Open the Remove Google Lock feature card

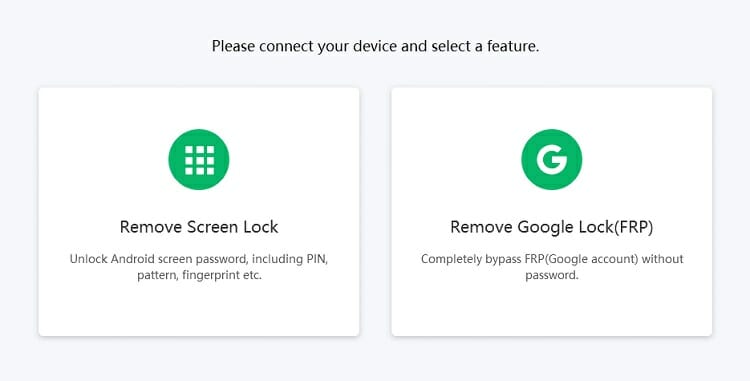pos(551,211)
